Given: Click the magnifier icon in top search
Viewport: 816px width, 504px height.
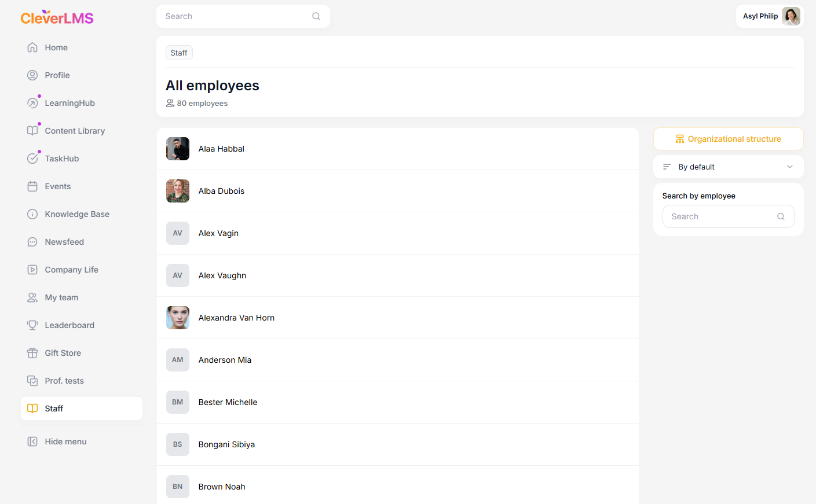Looking at the screenshot, I should pyautogui.click(x=316, y=16).
